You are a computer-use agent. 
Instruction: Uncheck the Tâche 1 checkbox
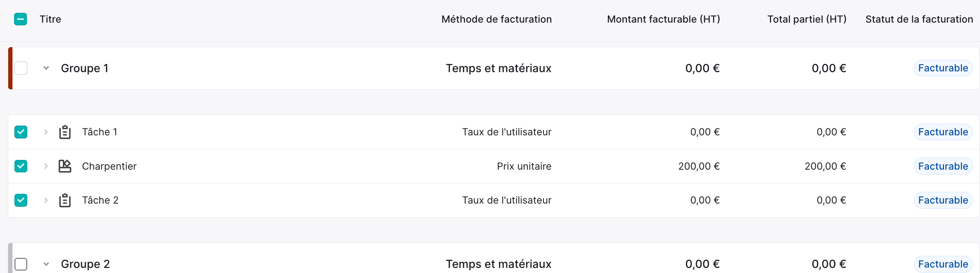[21, 132]
